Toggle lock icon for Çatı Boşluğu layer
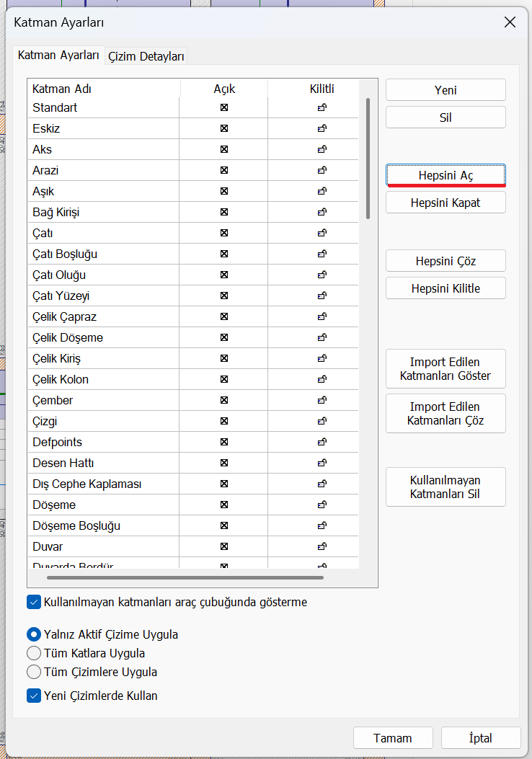Screen dimensions: 532x759 (322, 254)
